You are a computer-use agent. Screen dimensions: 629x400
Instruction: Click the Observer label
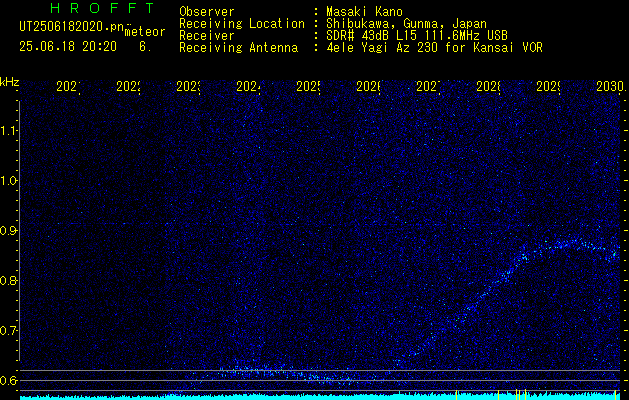tap(207, 12)
